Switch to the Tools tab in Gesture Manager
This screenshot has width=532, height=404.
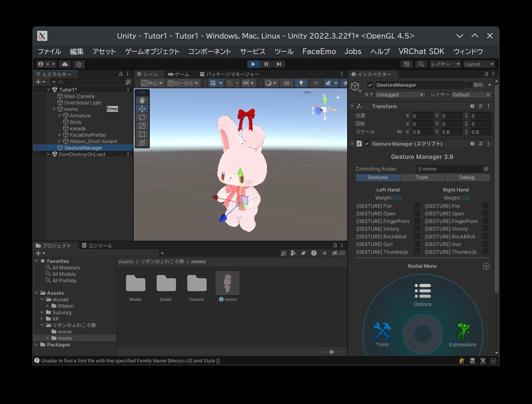pos(422,177)
